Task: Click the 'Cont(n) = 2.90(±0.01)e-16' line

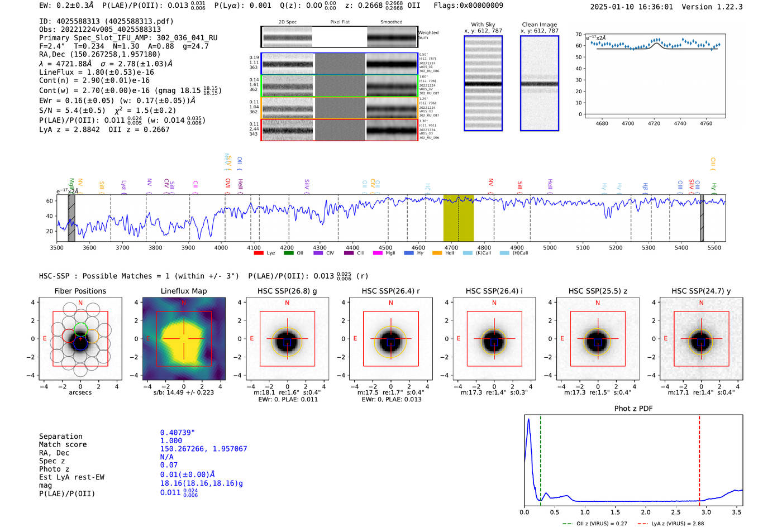Action: 94,81
